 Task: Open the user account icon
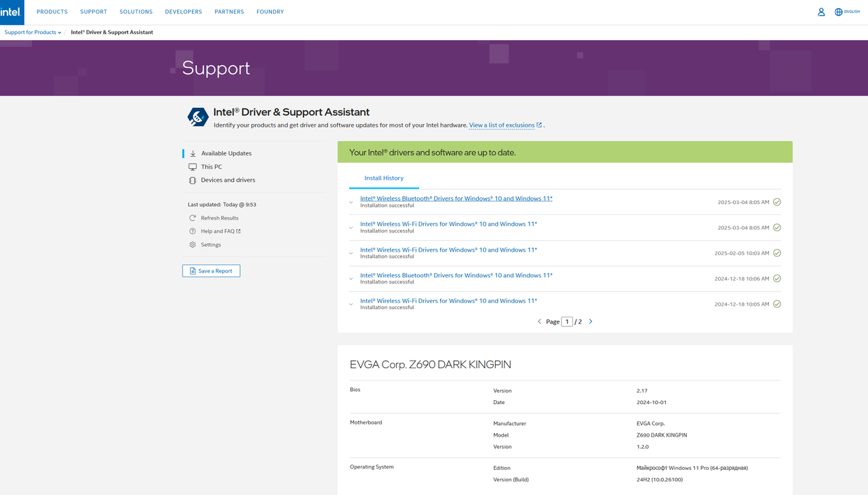coord(821,12)
